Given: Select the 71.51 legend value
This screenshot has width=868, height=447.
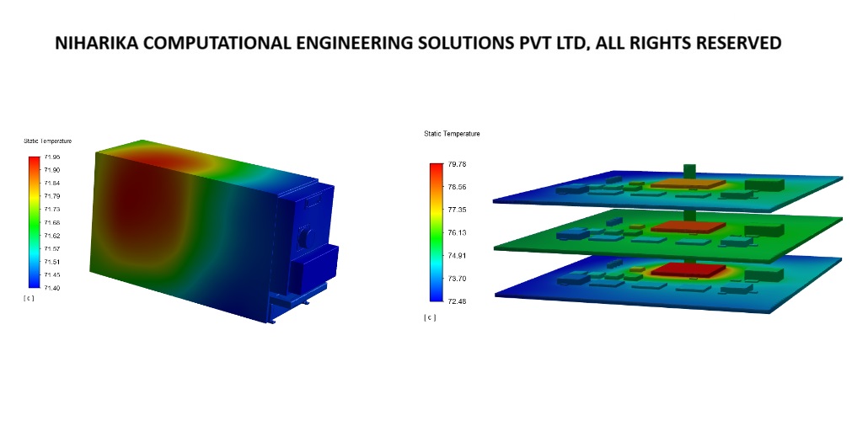Looking at the screenshot, I should [x=52, y=263].
